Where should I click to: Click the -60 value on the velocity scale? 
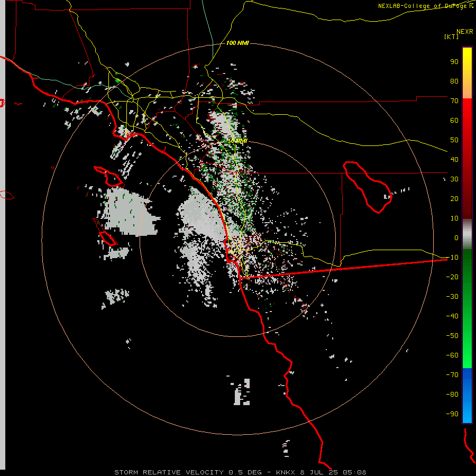452,355
